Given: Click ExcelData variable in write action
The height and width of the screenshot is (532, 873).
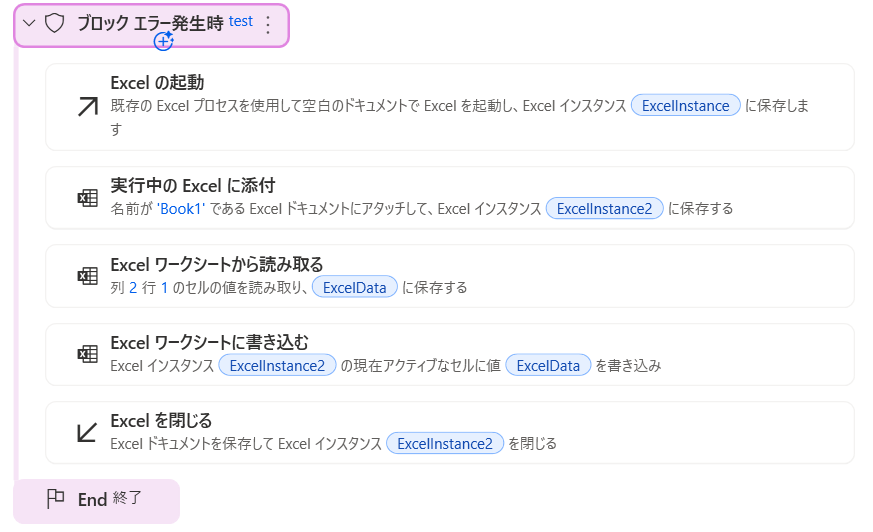Looking at the screenshot, I should (x=549, y=365).
